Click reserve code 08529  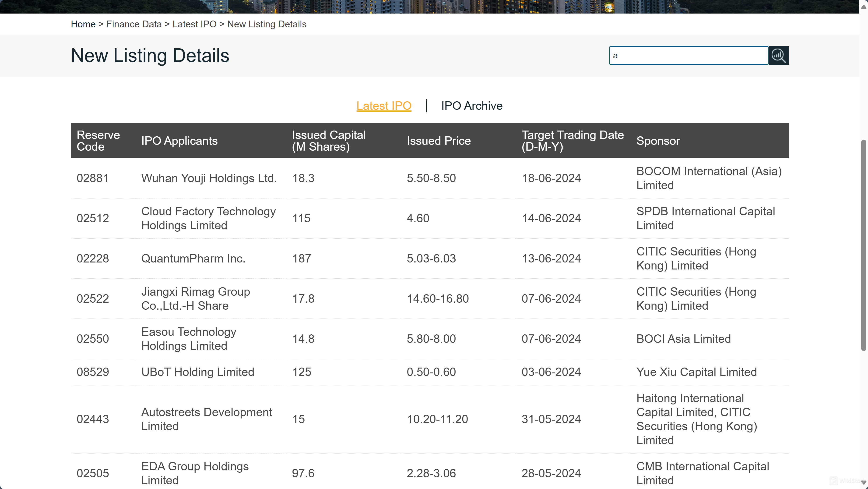[x=93, y=372]
